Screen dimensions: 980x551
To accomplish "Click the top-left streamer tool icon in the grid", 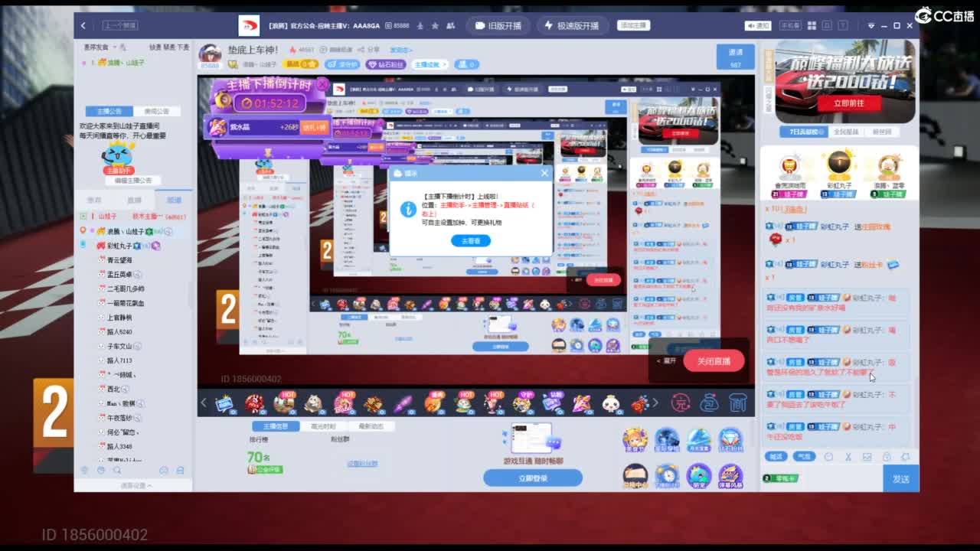I will point(635,440).
